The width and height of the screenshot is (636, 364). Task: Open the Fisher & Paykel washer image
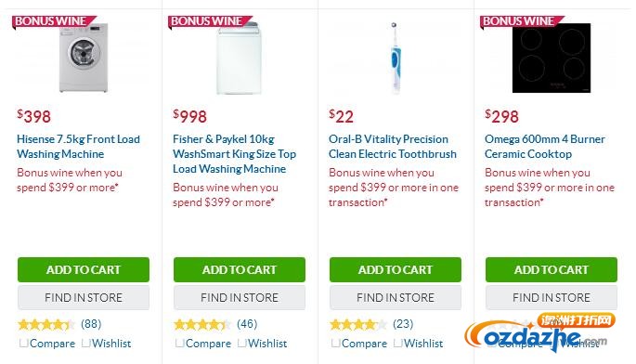coord(239,58)
